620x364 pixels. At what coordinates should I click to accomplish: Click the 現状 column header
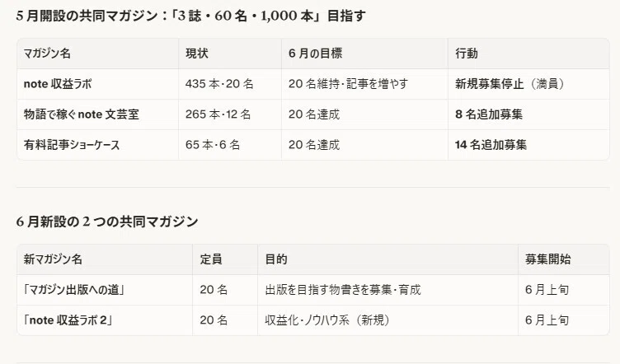(197, 54)
